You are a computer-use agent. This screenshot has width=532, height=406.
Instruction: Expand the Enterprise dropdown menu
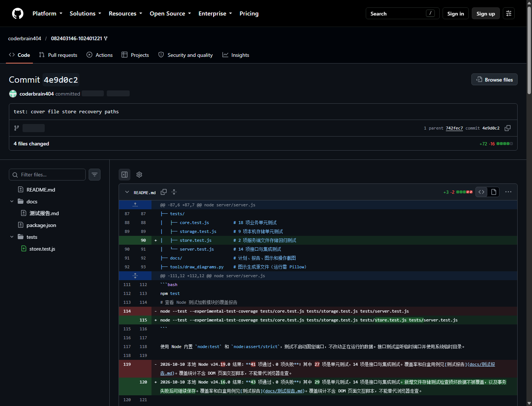[215, 14]
